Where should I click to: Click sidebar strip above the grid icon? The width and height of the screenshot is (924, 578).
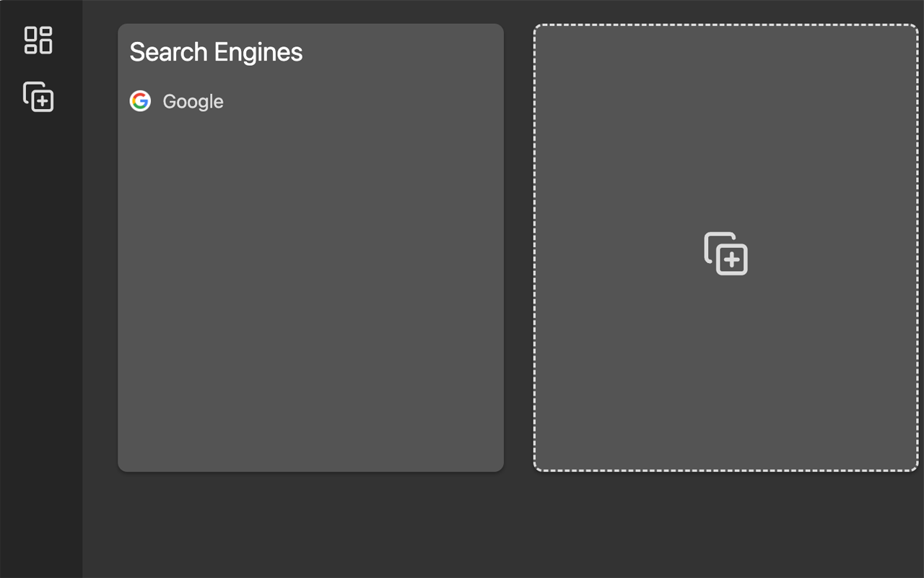click(x=40, y=10)
